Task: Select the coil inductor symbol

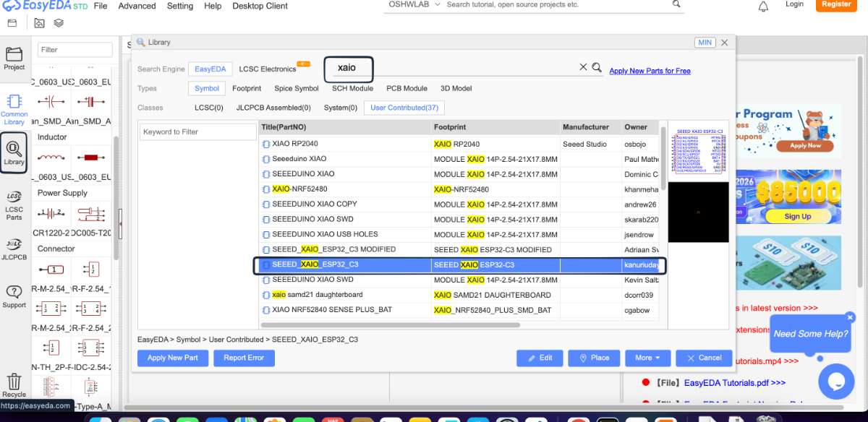Action: coord(52,157)
